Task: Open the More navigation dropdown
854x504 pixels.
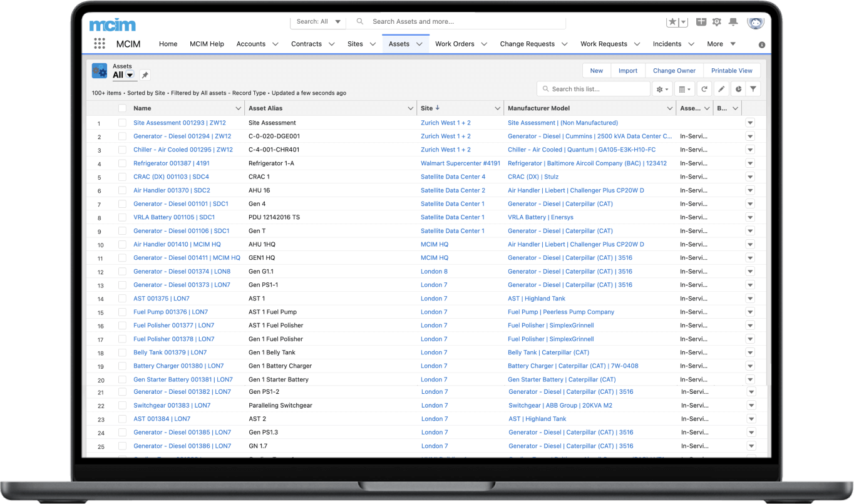Action: pyautogui.click(x=721, y=44)
